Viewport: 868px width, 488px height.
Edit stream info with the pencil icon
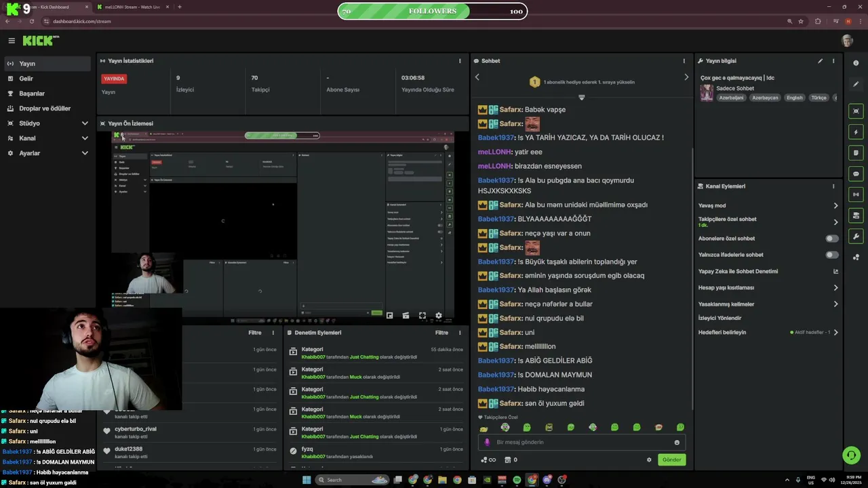point(820,61)
